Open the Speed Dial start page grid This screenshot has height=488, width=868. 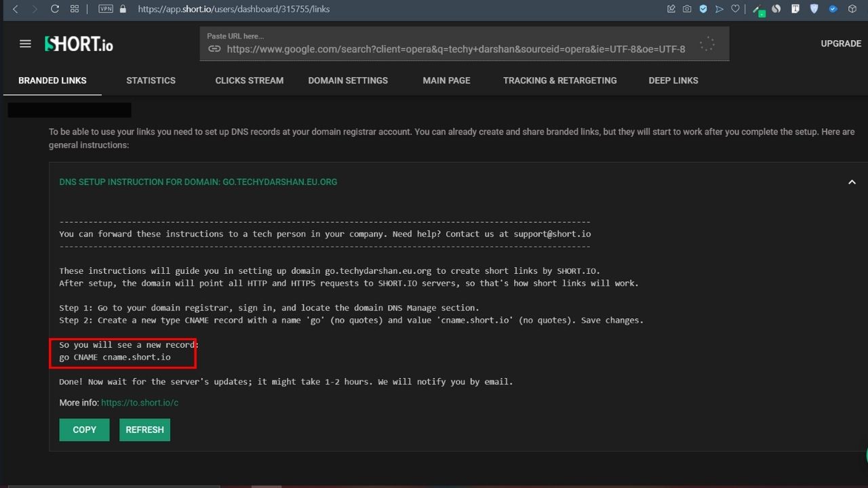click(75, 9)
